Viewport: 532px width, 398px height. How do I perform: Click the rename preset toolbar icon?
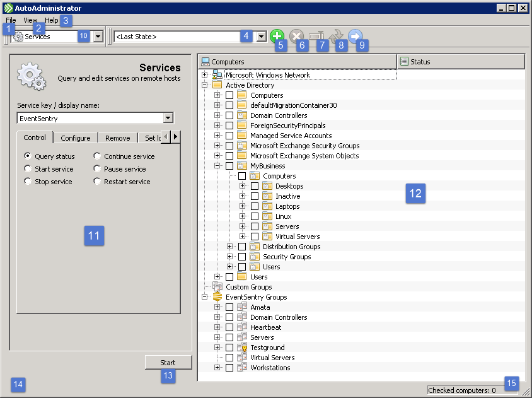pos(316,35)
